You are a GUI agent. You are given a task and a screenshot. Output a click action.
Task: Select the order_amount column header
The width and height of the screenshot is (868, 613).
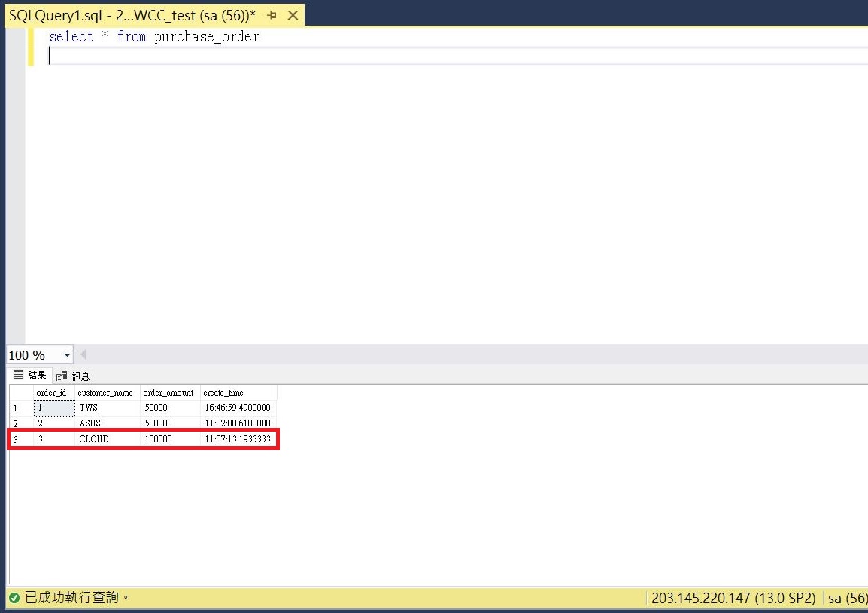(x=170, y=393)
